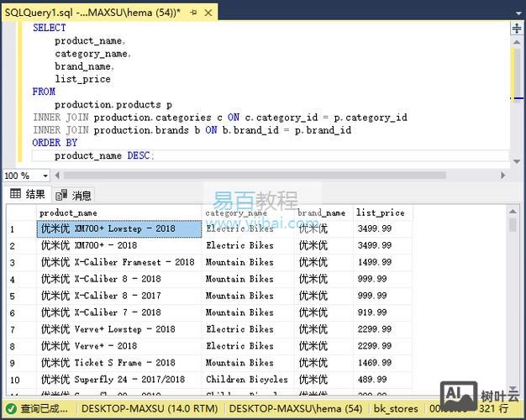Select the list_price cell 489.99
The height and width of the screenshot is (420, 526).
pyautogui.click(x=382, y=380)
